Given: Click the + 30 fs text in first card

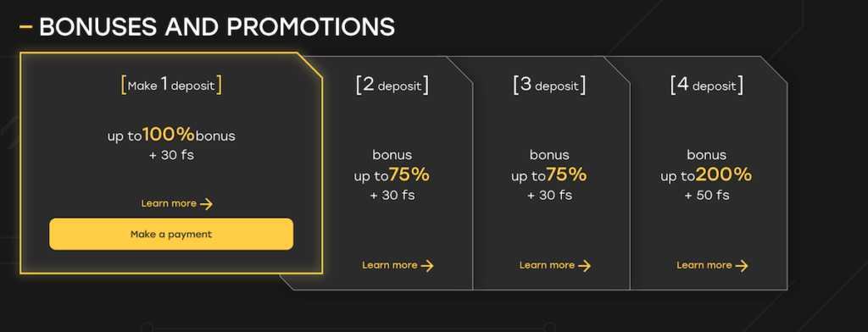Looking at the screenshot, I should 171,156.
